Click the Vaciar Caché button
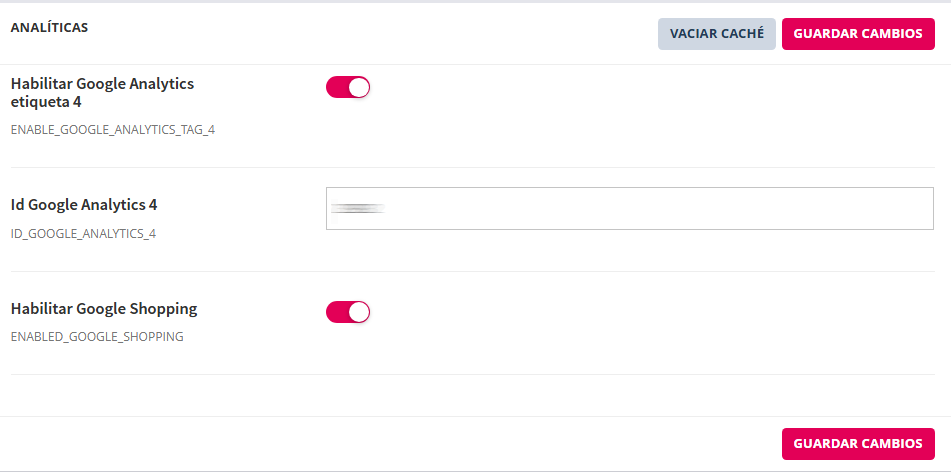Screen dimensions: 951x472 tap(716, 34)
